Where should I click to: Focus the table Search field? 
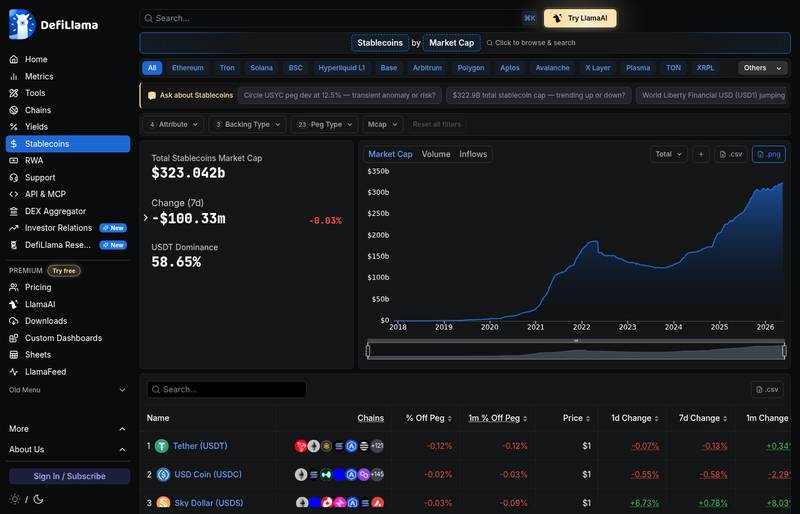[227, 389]
